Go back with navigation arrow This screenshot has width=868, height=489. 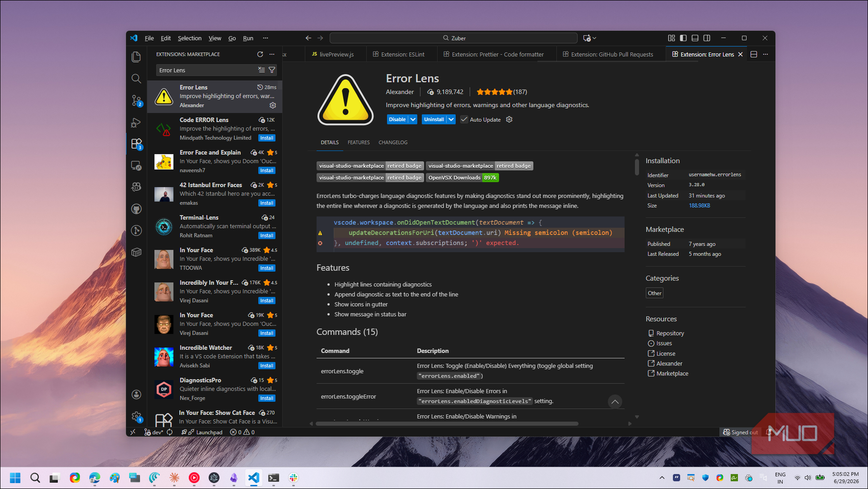coord(308,38)
